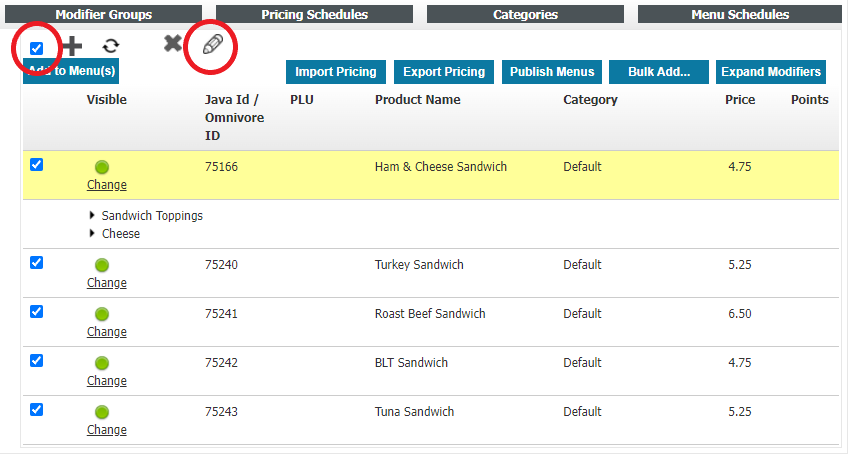Select the Turkey Sandwich product name
Viewport: 849px width, 475px height.
(x=419, y=265)
